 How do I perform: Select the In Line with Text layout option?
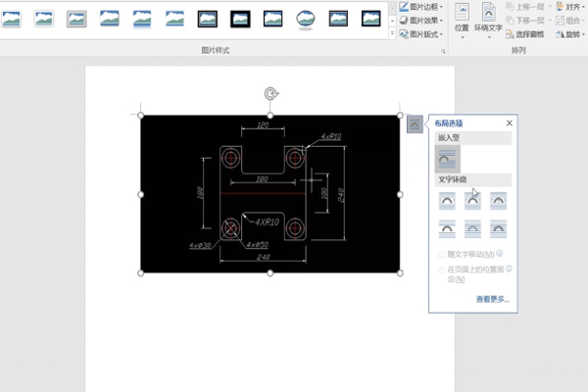point(447,158)
